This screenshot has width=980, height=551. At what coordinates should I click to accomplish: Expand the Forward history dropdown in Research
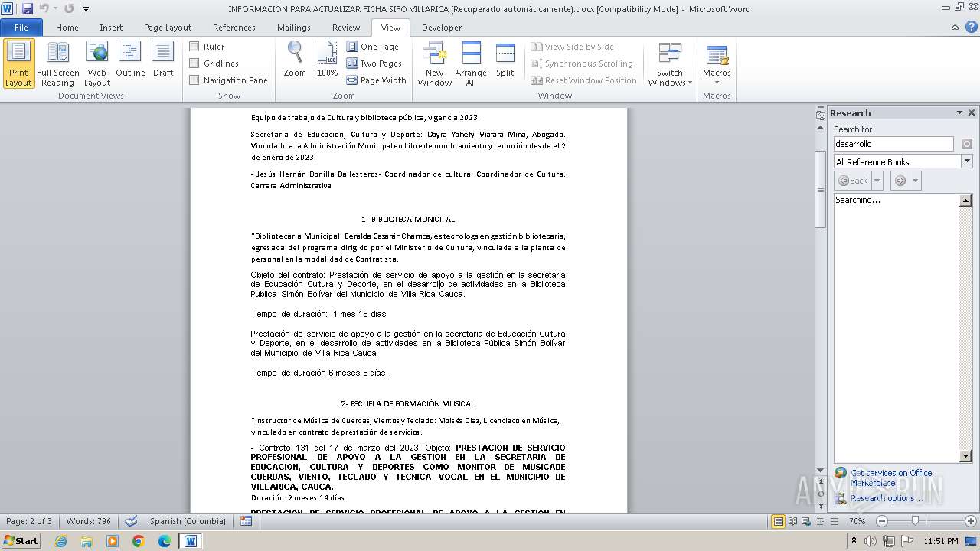(x=916, y=181)
